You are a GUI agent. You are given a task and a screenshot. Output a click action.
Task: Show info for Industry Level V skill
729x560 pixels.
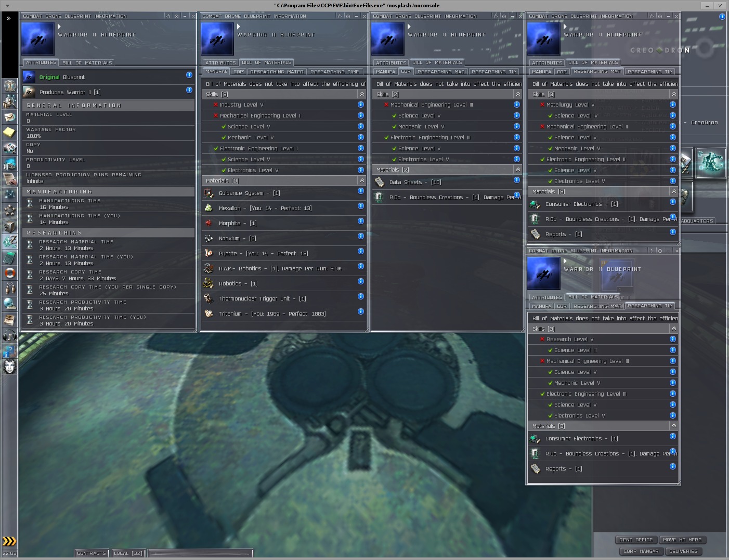click(x=361, y=105)
